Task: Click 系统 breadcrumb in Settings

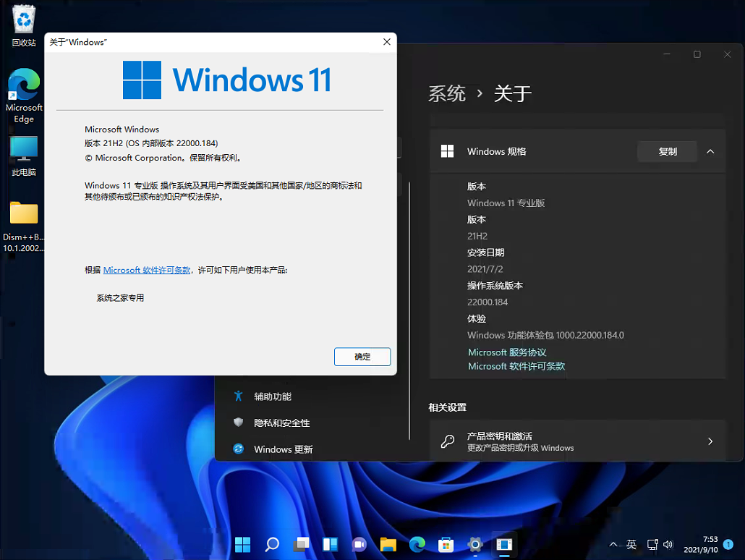Action: click(x=446, y=93)
